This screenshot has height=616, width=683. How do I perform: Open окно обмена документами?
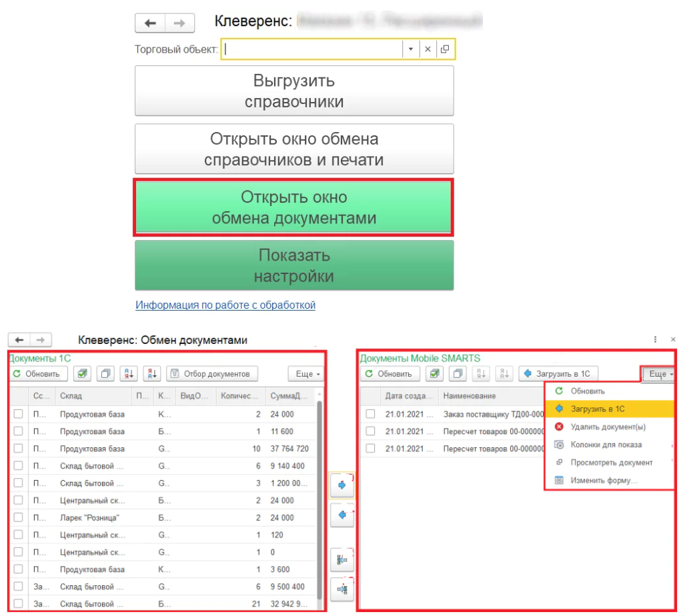(x=294, y=207)
